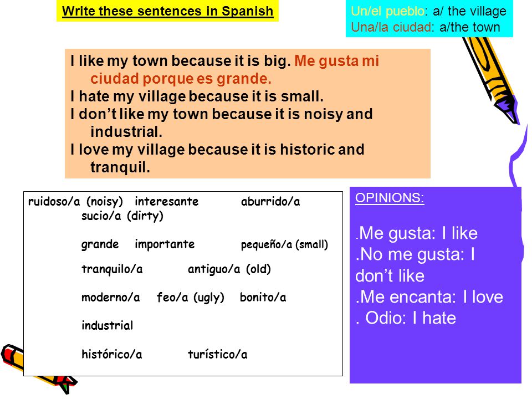This screenshot has height=399, width=532.
Task: Select the 'Una/la ciudad: a/the town' line
Action: [x=426, y=27]
